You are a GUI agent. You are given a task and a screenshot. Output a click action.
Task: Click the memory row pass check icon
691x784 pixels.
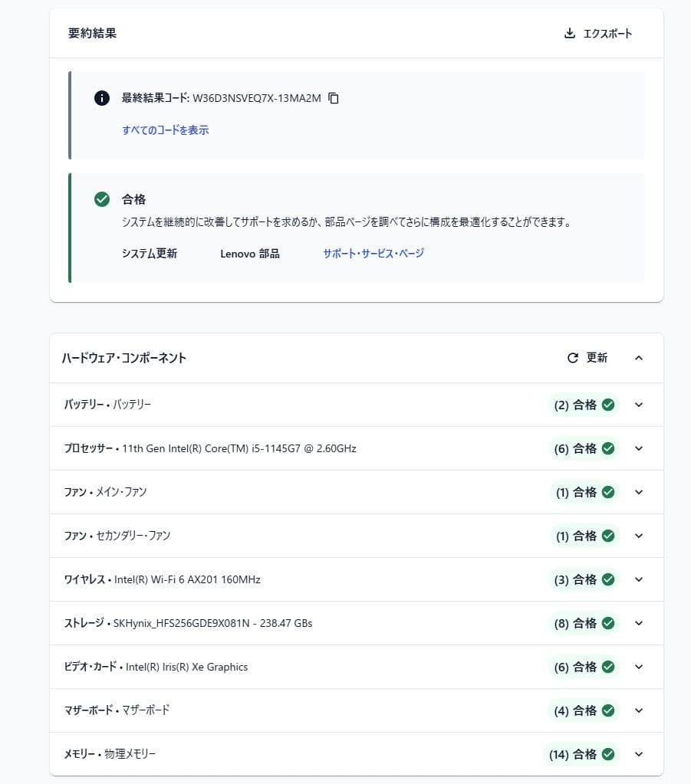pyautogui.click(x=608, y=754)
